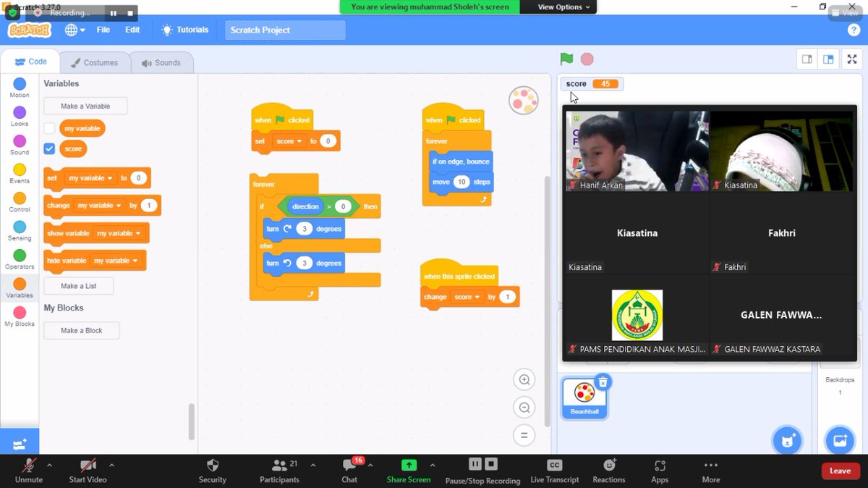Open Scratch Tutorials
Image resolution: width=868 pixels, height=488 pixels.
(x=186, y=30)
